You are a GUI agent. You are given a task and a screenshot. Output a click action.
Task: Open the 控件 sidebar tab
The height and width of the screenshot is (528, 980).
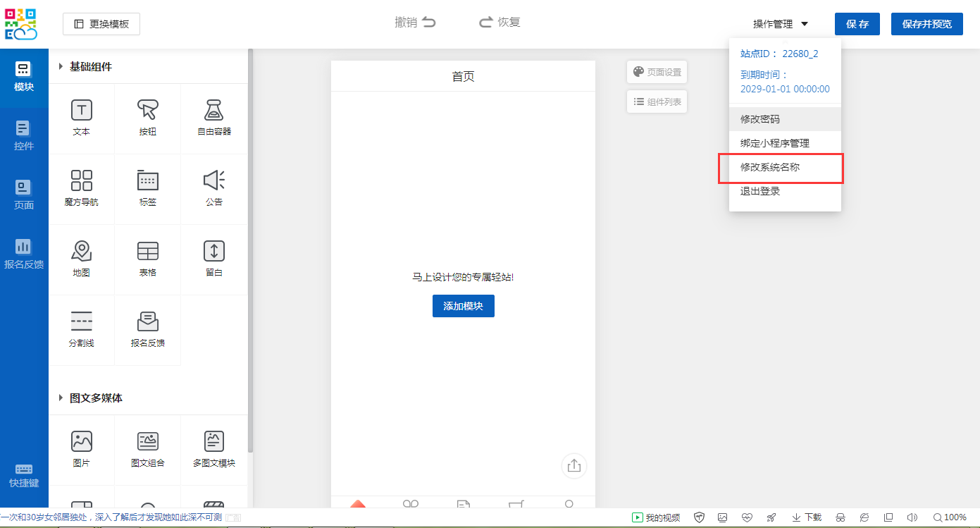(x=24, y=135)
